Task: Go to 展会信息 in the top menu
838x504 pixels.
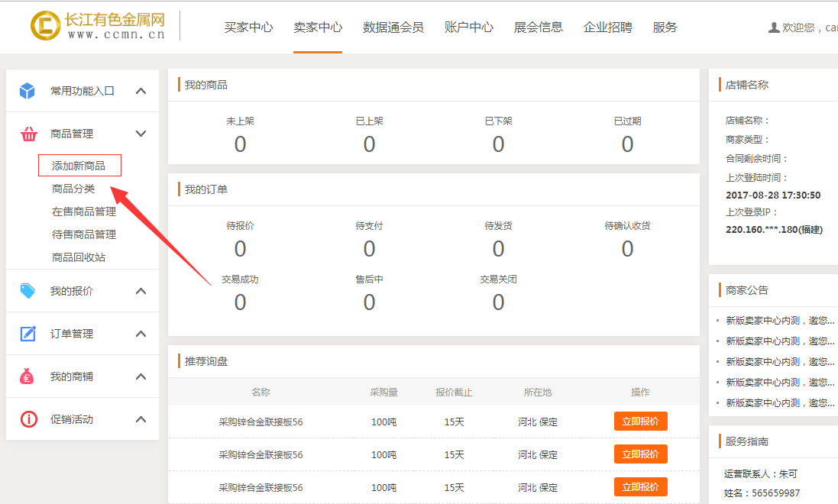Action: pos(539,27)
